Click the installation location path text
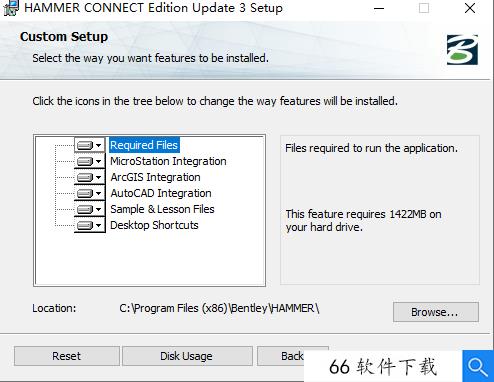The height and width of the screenshot is (382, 494). [219, 308]
